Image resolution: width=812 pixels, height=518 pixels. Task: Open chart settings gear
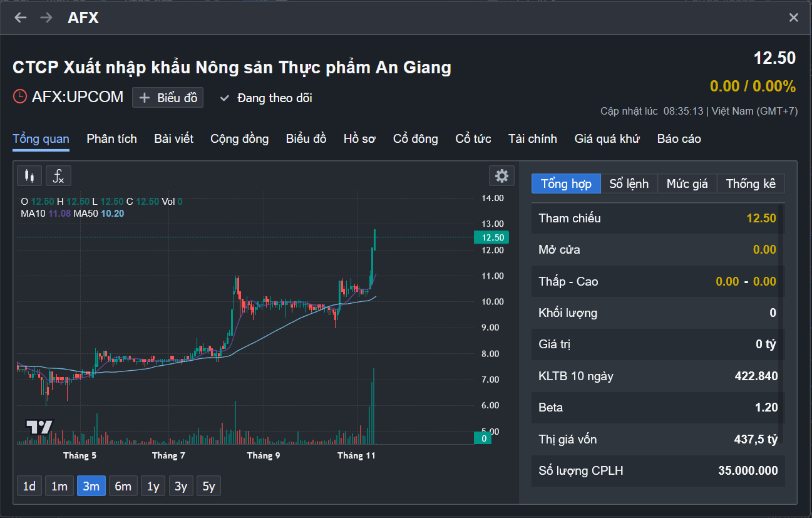501,176
